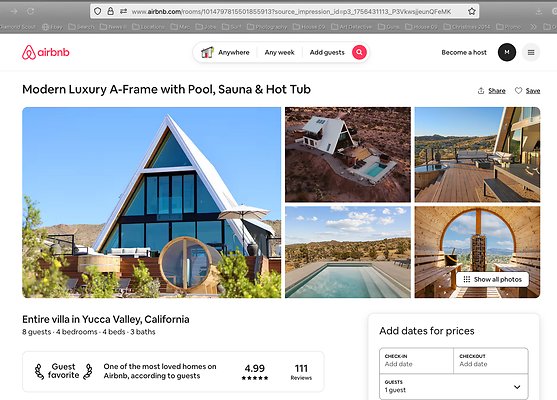Open the M profile avatar
Screen dimensions: 557x400
click(x=507, y=52)
